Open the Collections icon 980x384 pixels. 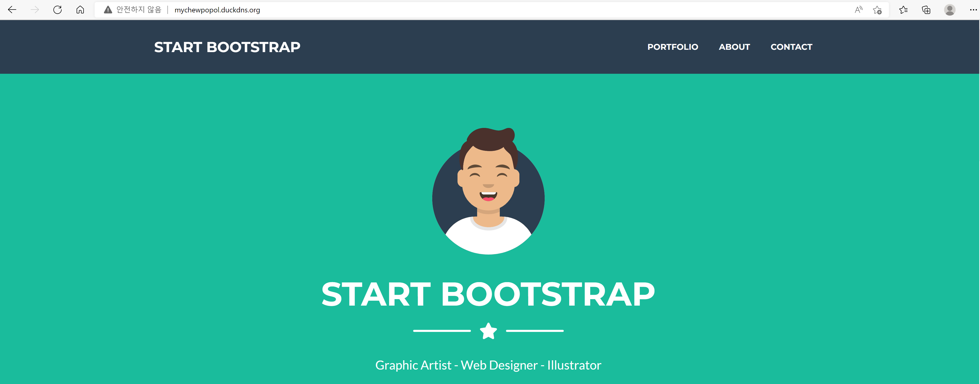[926, 10]
